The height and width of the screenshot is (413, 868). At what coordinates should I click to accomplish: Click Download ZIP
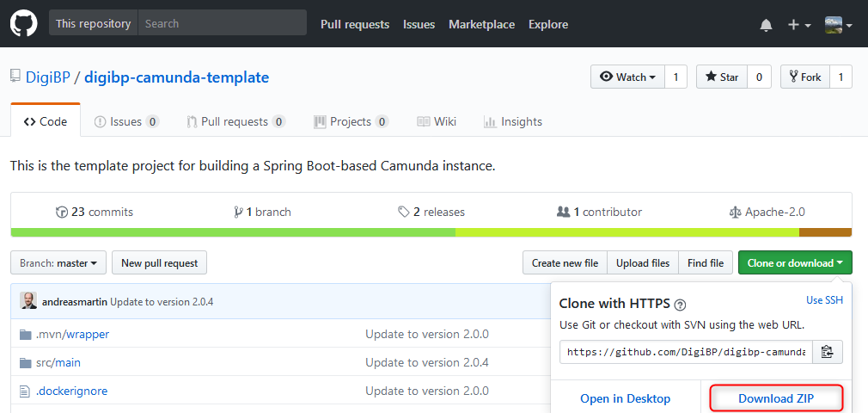pyautogui.click(x=776, y=398)
